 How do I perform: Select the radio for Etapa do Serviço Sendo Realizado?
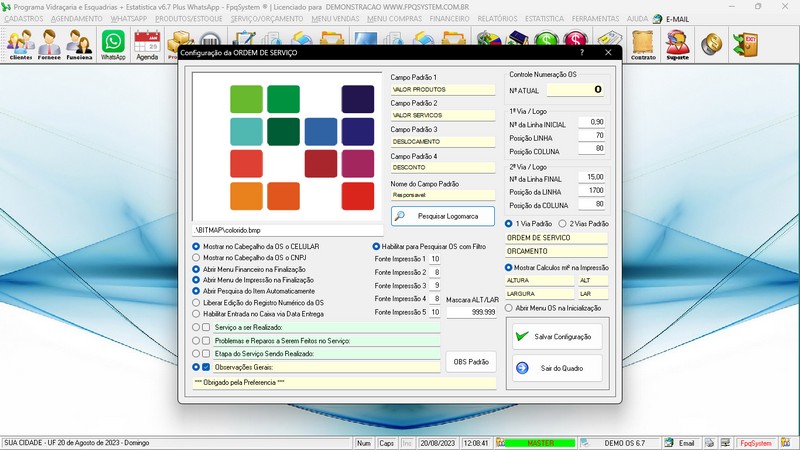point(196,354)
